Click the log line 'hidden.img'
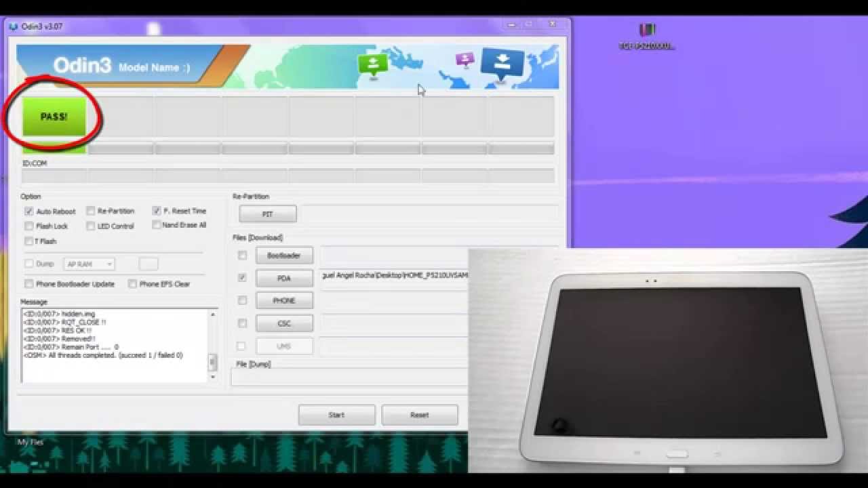The height and width of the screenshot is (488, 868). 59,314
